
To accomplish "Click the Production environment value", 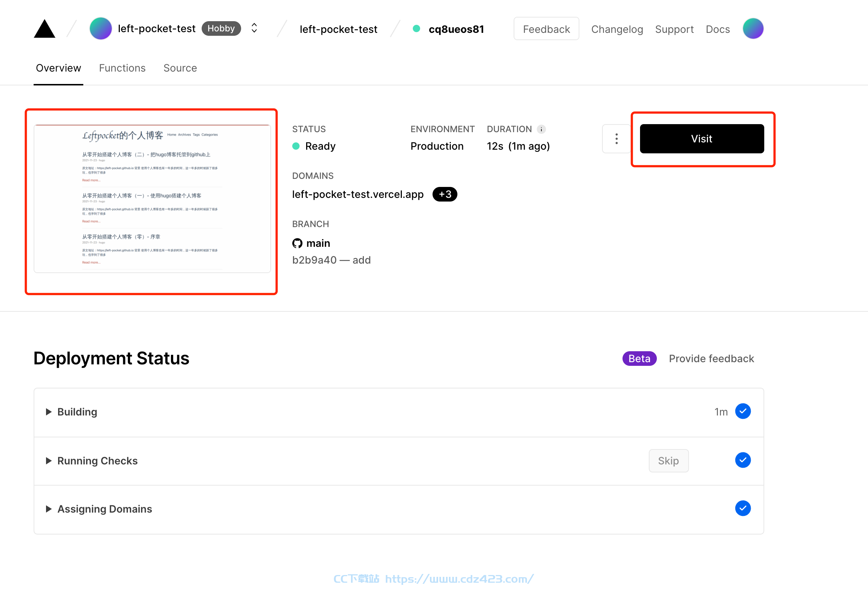I will tap(437, 146).
